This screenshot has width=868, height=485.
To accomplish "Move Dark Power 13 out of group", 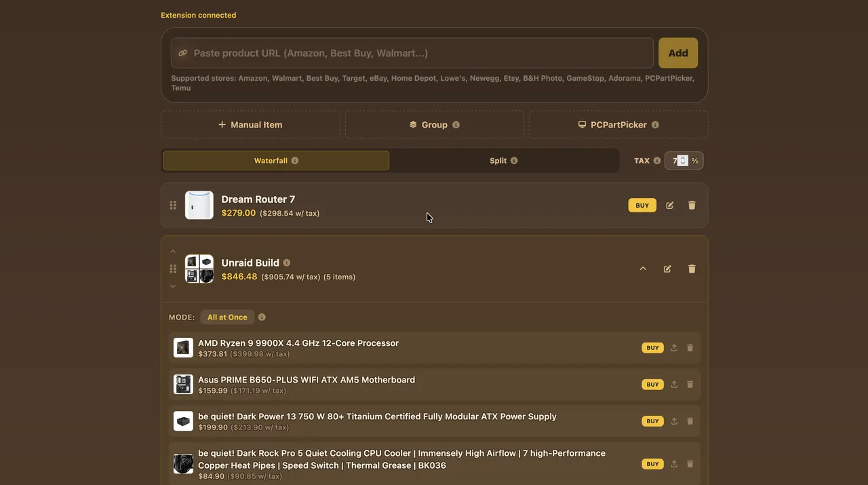I will click(x=674, y=421).
